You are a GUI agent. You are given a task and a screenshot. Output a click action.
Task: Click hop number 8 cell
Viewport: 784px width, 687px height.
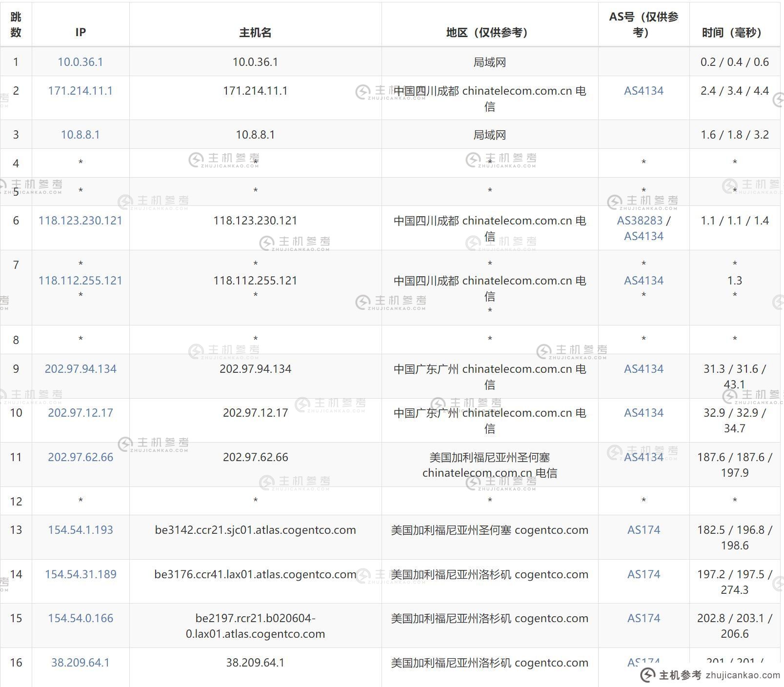[x=16, y=340]
